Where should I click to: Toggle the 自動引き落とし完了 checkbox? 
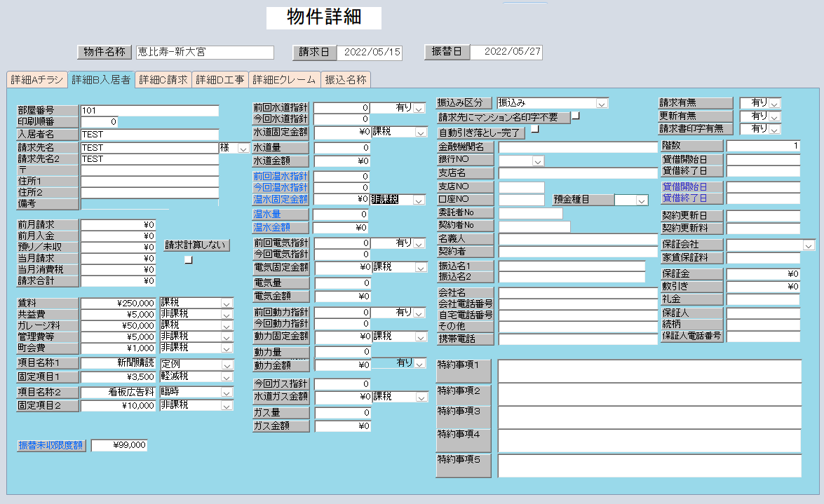click(x=535, y=129)
